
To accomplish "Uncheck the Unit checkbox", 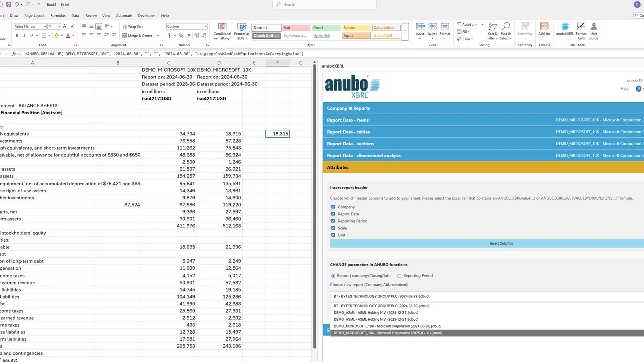I will (x=333, y=235).
